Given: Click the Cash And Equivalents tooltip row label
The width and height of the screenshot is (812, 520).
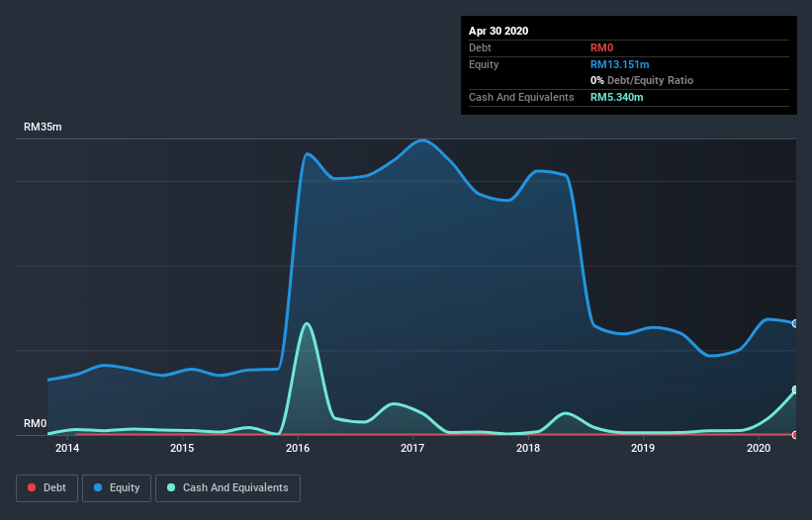Looking at the screenshot, I should point(521,97).
